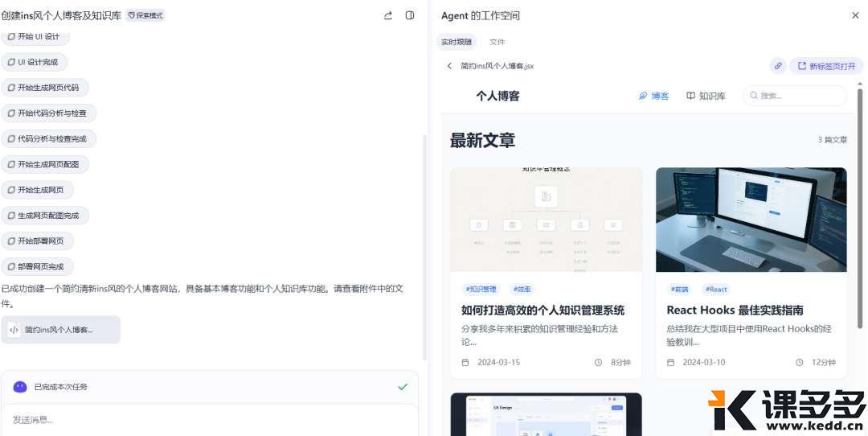Viewport: 868px width, 436px height.
Task: Click the Agent 的工作空间 panel title
Action: click(481, 15)
